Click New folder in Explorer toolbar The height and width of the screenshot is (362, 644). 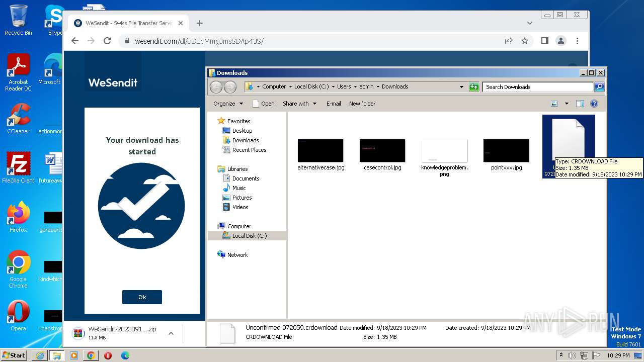[x=362, y=104]
